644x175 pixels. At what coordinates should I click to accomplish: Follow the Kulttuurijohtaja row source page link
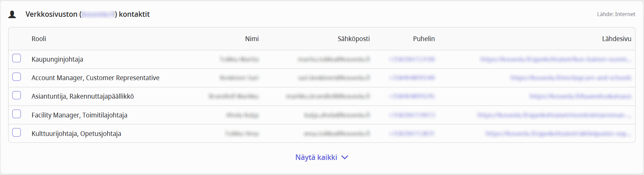(558, 134)
